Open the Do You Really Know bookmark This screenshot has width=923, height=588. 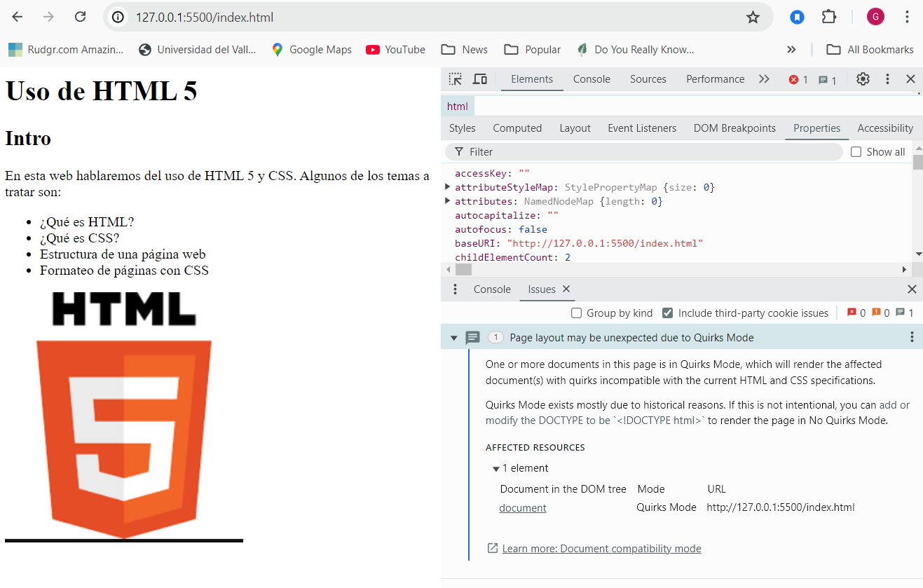pyautogui.click(x=635, y=49)
